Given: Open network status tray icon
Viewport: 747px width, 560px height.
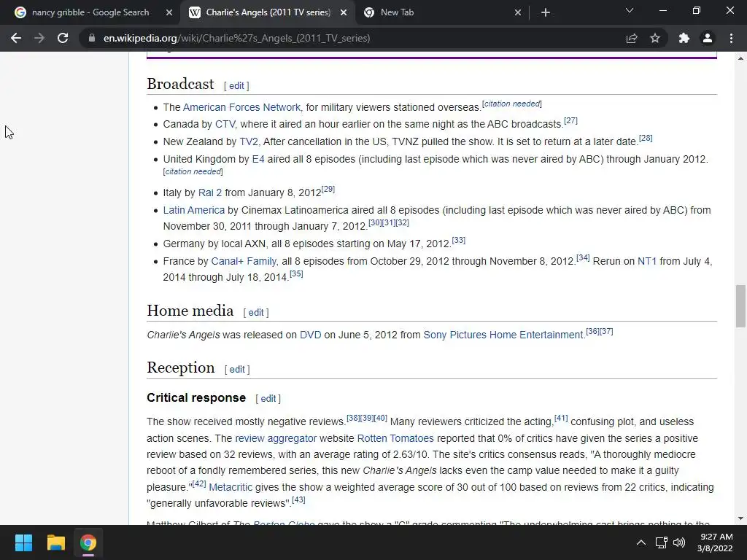Looking at the screenshot, I should tap(661, 542).
